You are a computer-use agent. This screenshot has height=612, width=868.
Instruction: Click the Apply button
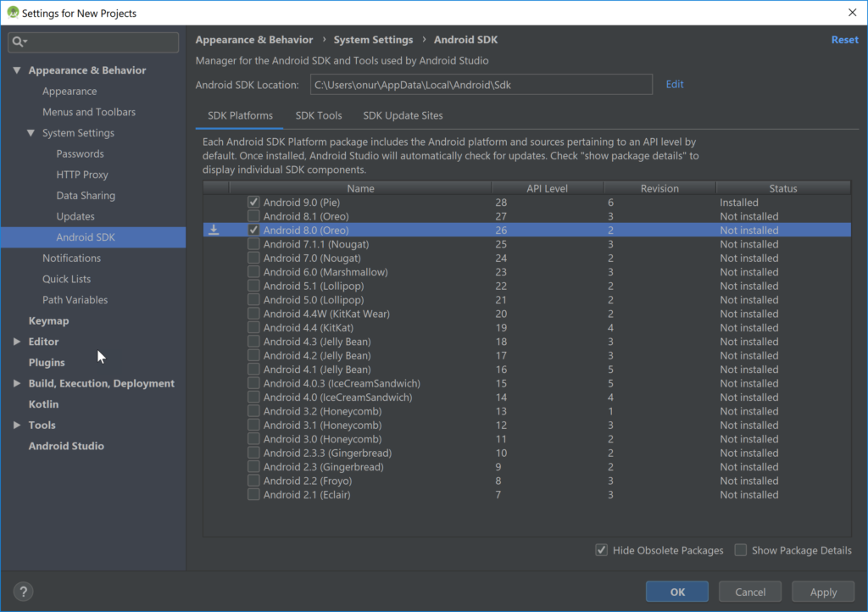click(x=822, y=592)
